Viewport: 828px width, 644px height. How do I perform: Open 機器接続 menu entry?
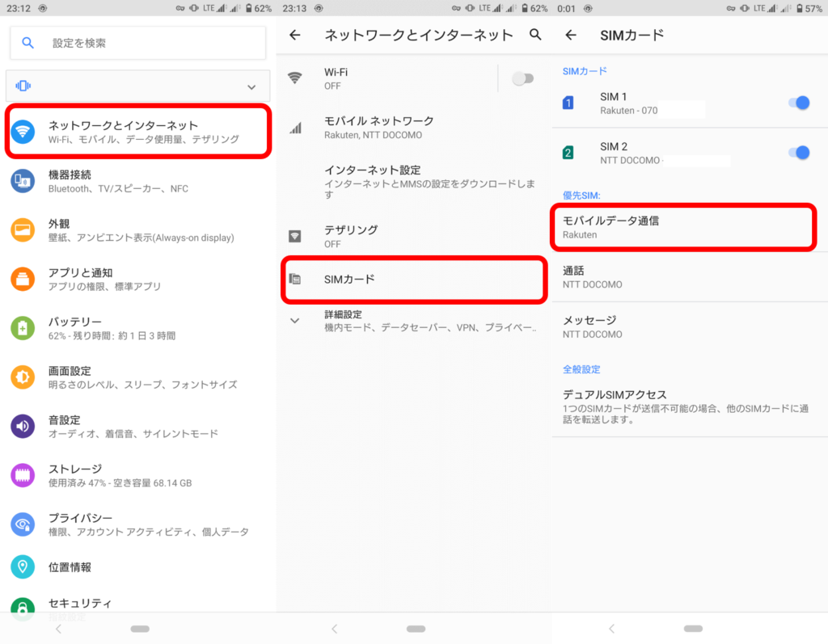(x=137, y=181)
